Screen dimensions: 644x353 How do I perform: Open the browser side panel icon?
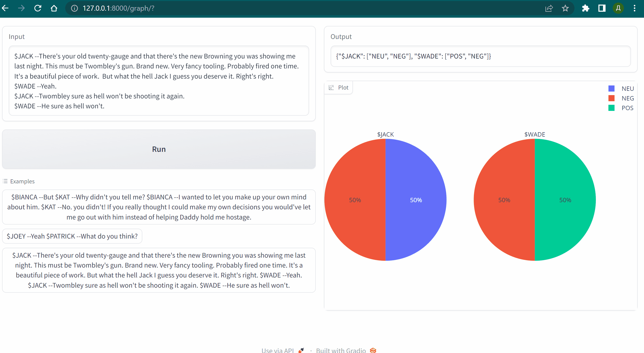click(x=602, y=8)
